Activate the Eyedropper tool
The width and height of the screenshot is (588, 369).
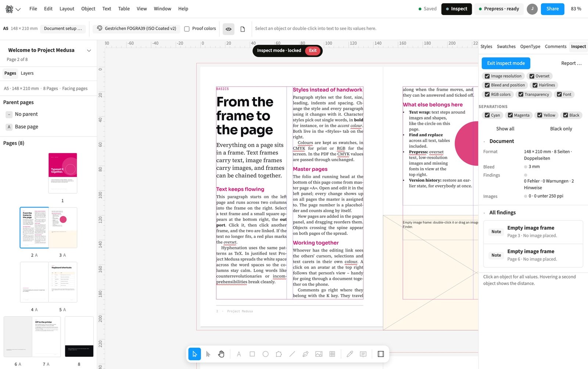coord(350,354)
